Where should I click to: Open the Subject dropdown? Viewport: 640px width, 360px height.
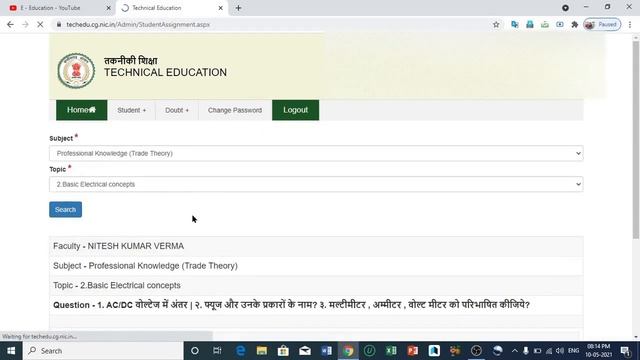316,153
